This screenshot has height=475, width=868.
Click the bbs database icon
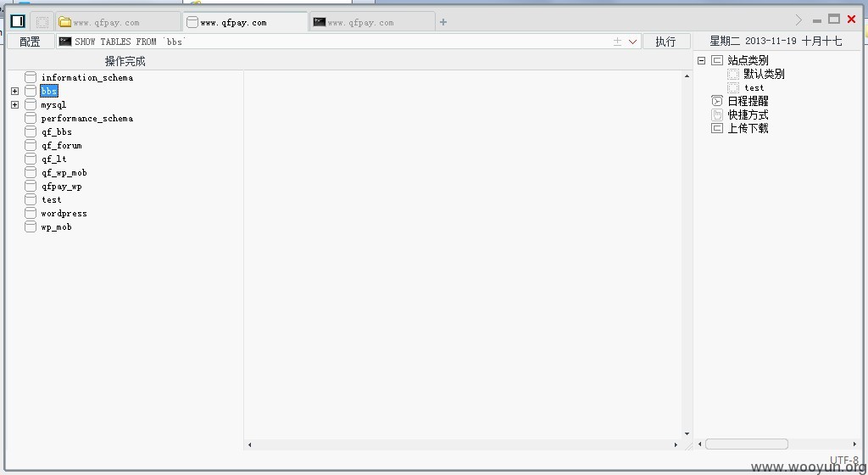(31, 91)
